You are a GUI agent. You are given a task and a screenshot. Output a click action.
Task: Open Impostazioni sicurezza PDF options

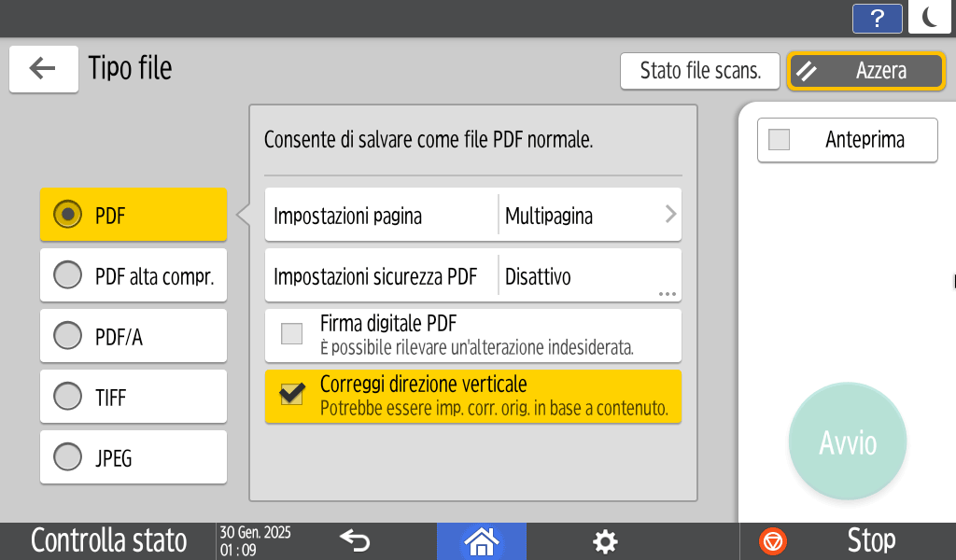473,275
